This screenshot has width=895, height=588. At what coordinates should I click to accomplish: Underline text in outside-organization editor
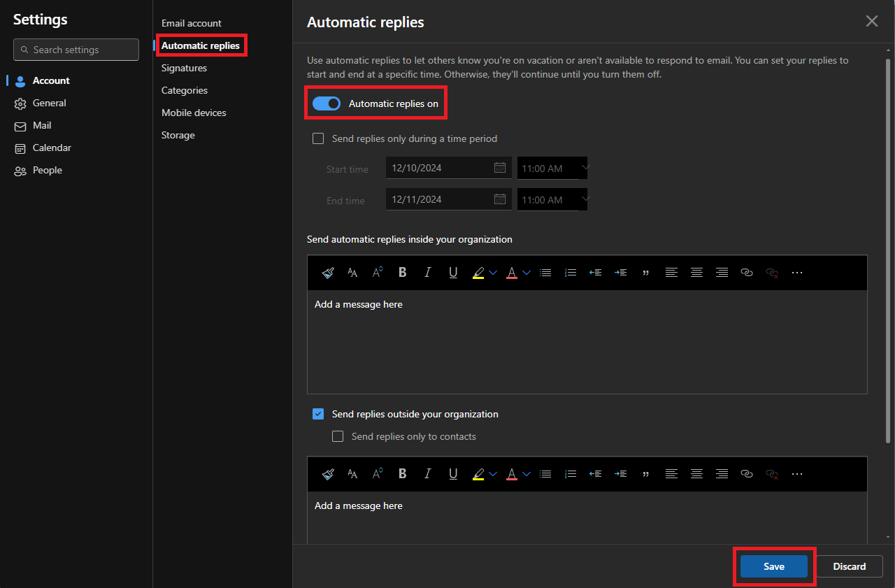(453, 474)
